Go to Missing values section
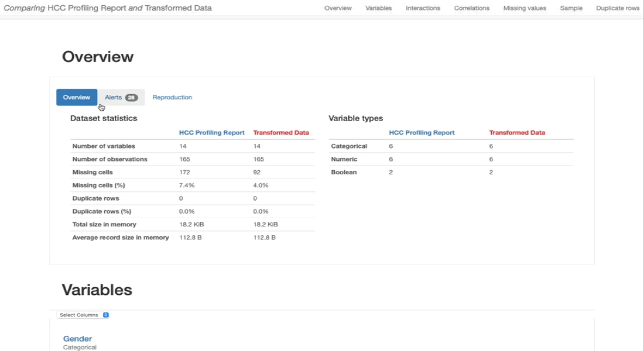 pyautogui.click(x=525, y=8)
